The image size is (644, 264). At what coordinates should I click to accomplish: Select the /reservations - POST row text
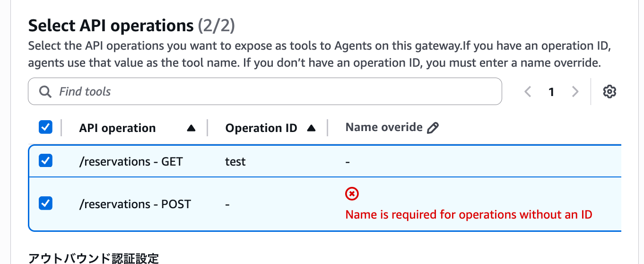click(x=135, y=204)
